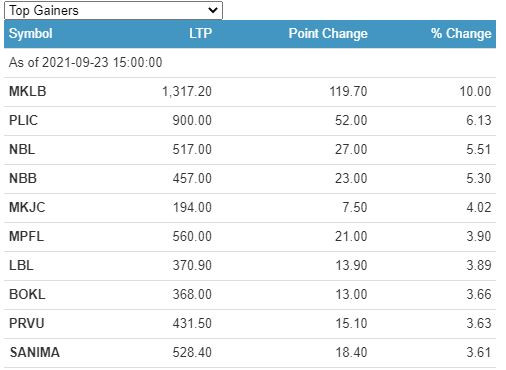The image size is (506, 370).
Task: Open MKJC stock symbol
Action: point(27,207)
